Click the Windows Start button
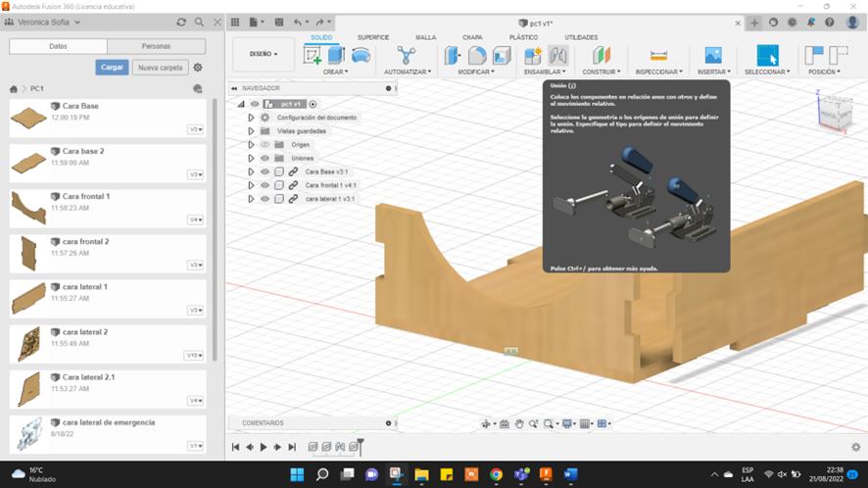 (297, 474)
